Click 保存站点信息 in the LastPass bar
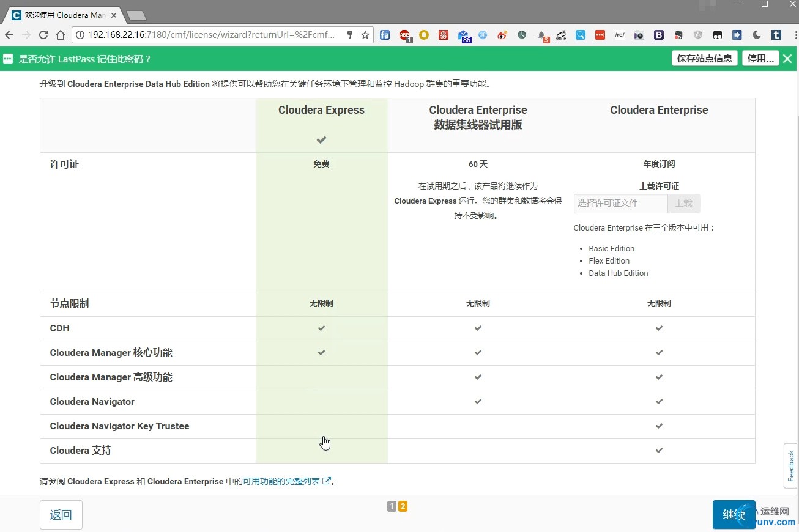This screenshot has height=532, width=799. 705,59
